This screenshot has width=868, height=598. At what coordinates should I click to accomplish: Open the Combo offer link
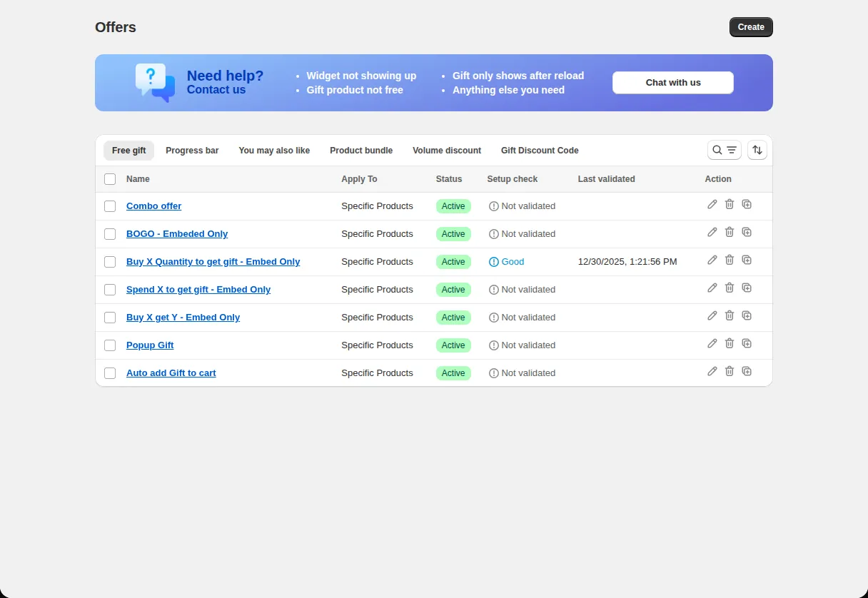pos(153,206)
